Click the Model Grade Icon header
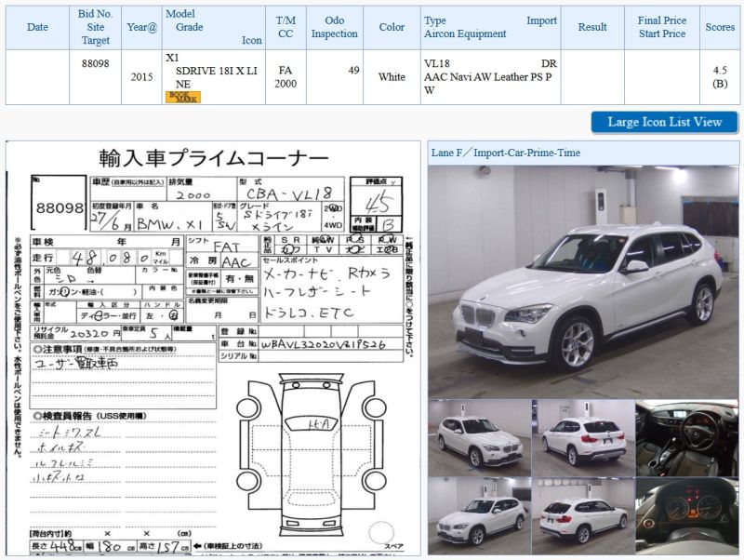The width and height of the screenshot is (744, 560). coord(214,27)
